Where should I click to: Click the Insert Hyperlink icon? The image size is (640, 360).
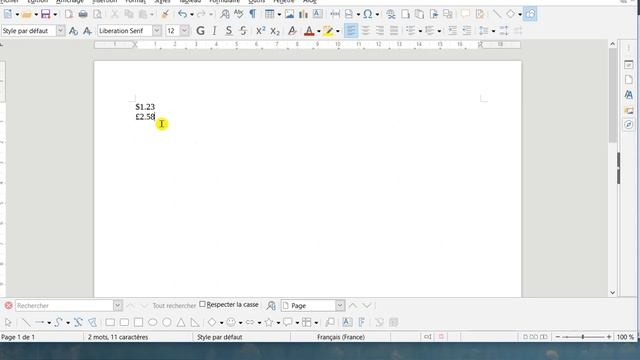coord(391,14)
